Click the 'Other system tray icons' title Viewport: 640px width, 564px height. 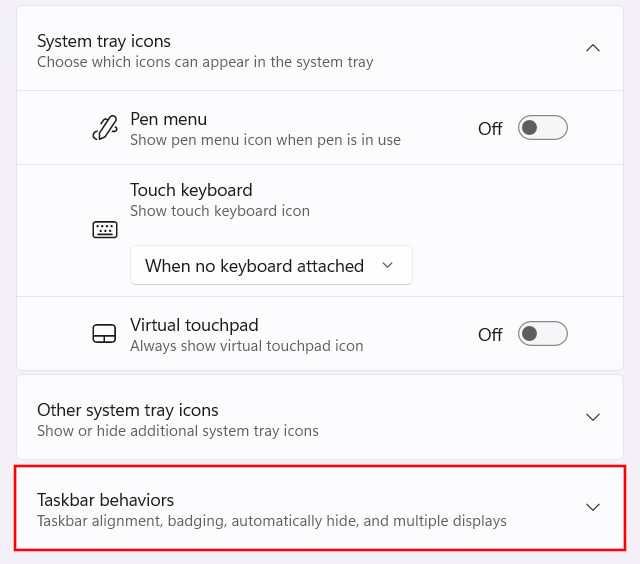point(128,410)
